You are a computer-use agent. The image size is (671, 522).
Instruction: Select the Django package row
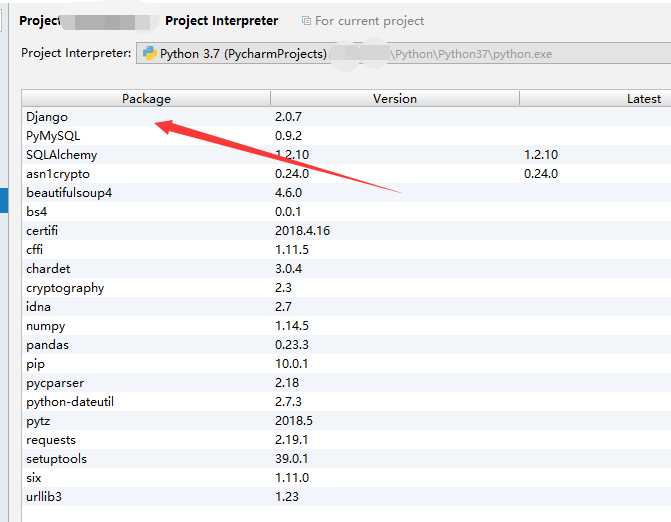point(346,117)
